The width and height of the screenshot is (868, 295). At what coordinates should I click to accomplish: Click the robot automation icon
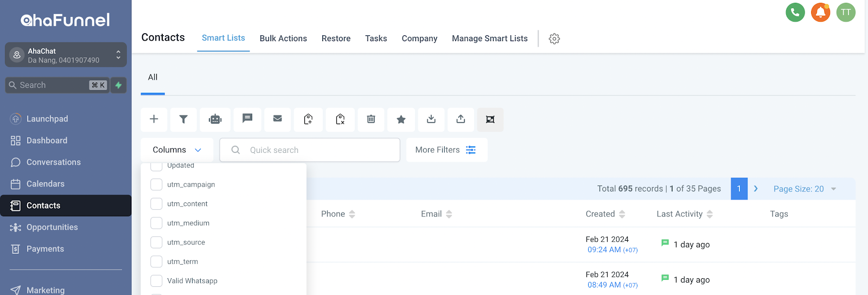coord(215,119)
